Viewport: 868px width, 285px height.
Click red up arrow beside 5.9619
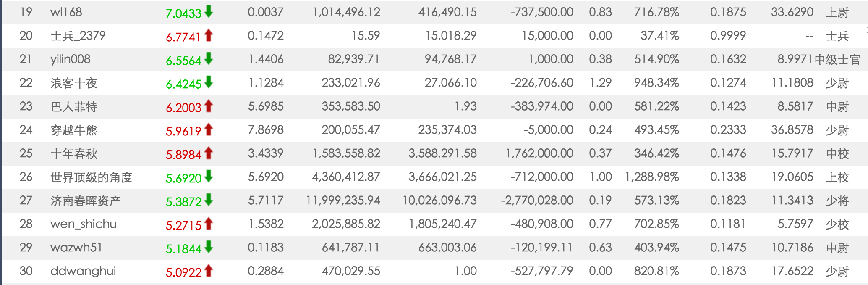point(209,129)
